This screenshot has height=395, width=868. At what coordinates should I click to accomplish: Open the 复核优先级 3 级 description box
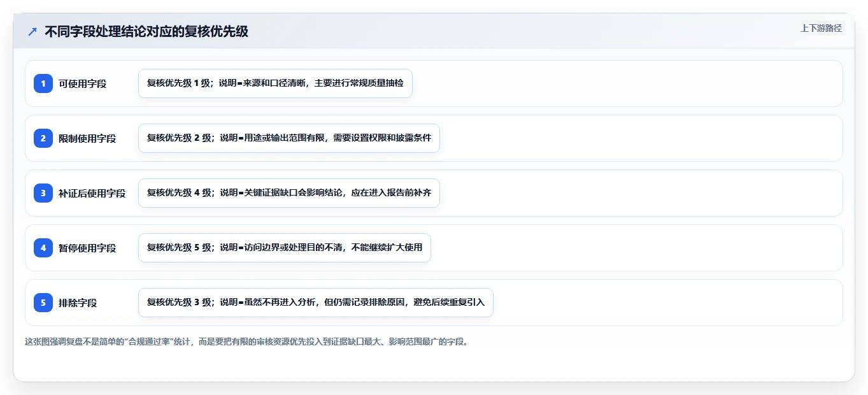click(x=316, y=303)
